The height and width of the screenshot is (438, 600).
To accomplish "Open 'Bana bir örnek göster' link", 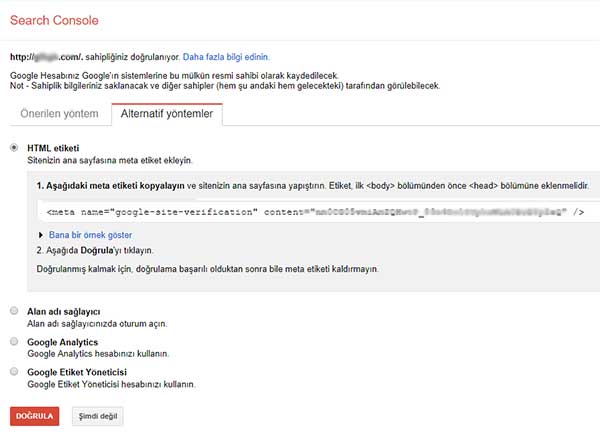I will pyautogui.click(x=90, y=235).
